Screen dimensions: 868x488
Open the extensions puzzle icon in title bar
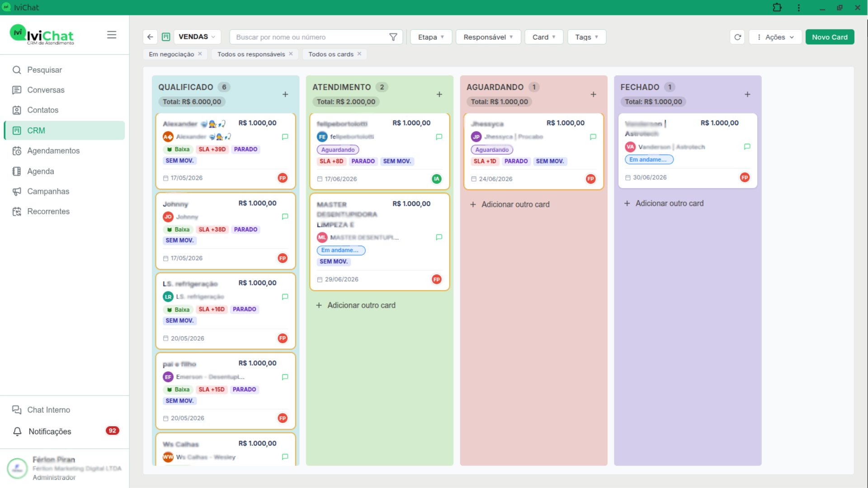pos(777,8)
